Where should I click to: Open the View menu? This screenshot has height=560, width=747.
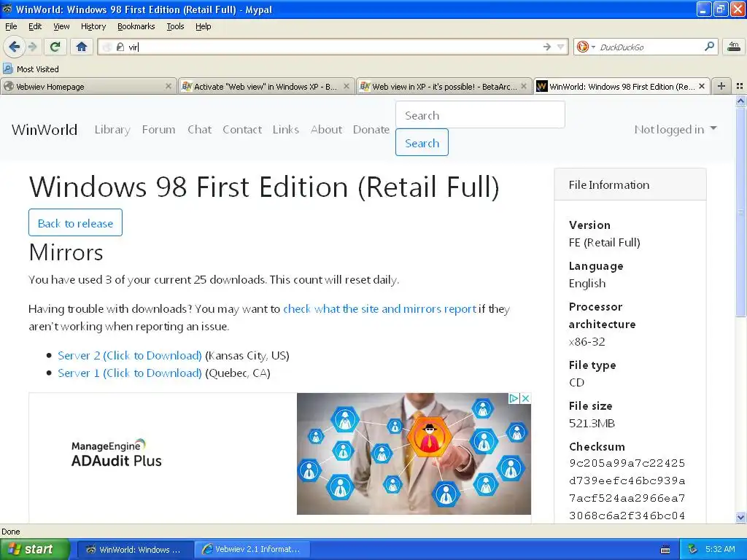tap(61, 26)
